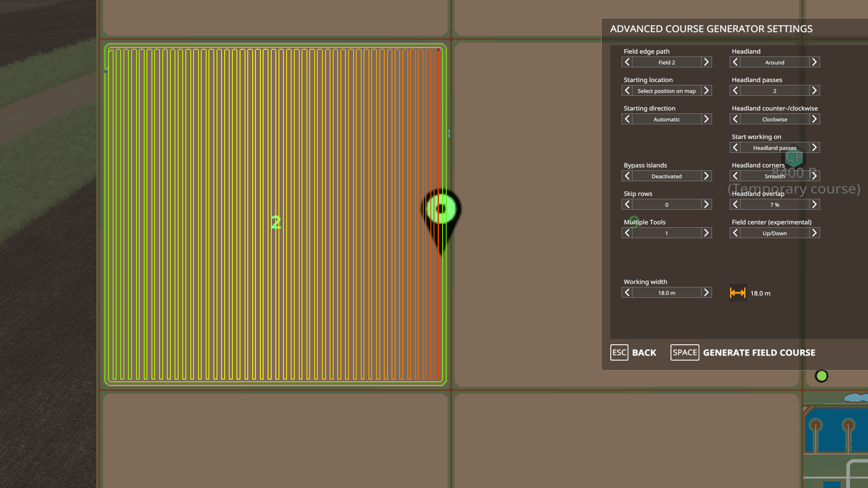Click the Automatic starting direction value
Screen dimensions: 868x488
tap(667, 119)
